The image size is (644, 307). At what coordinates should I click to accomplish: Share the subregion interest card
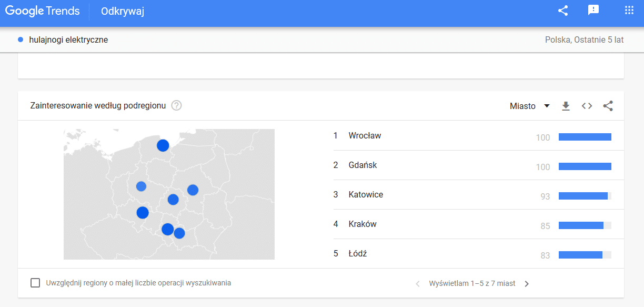[x=608, y=106]
